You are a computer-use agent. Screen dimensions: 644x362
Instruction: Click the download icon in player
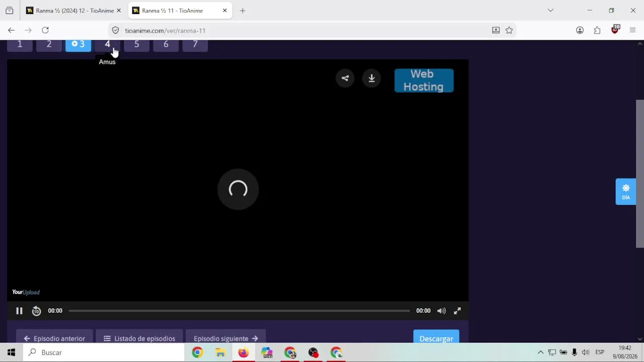(x=371, y=78)
